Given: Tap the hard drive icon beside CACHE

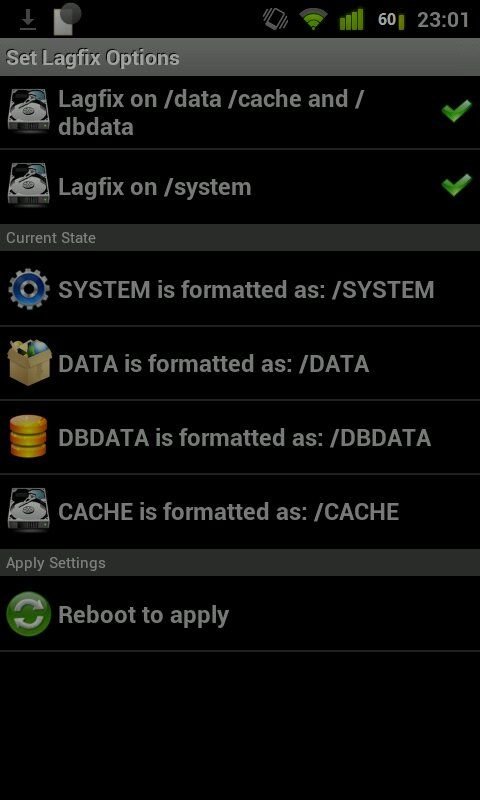Looking at the screenshot, I should (29, 511).
